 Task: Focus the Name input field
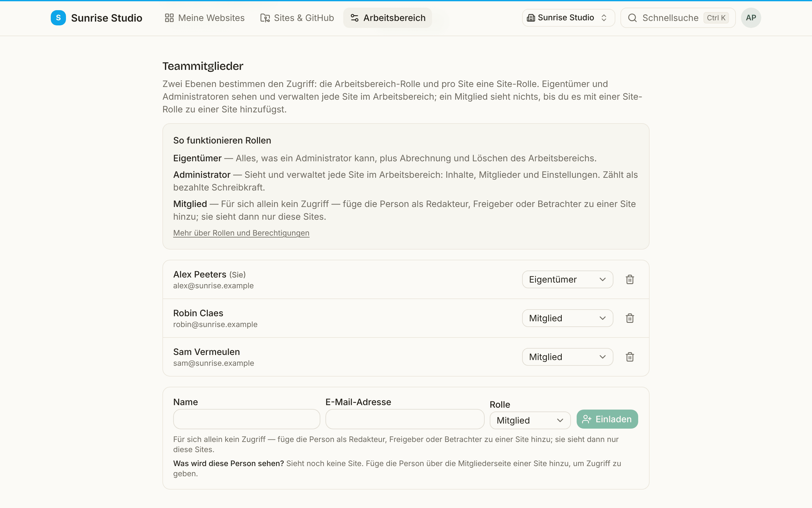[247, 419]
